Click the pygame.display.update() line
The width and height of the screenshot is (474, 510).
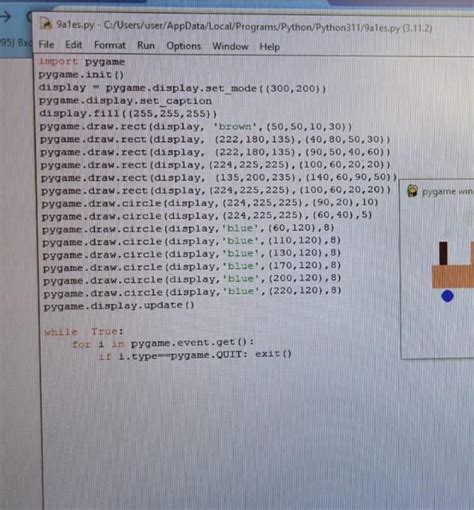tap(119, 305)
